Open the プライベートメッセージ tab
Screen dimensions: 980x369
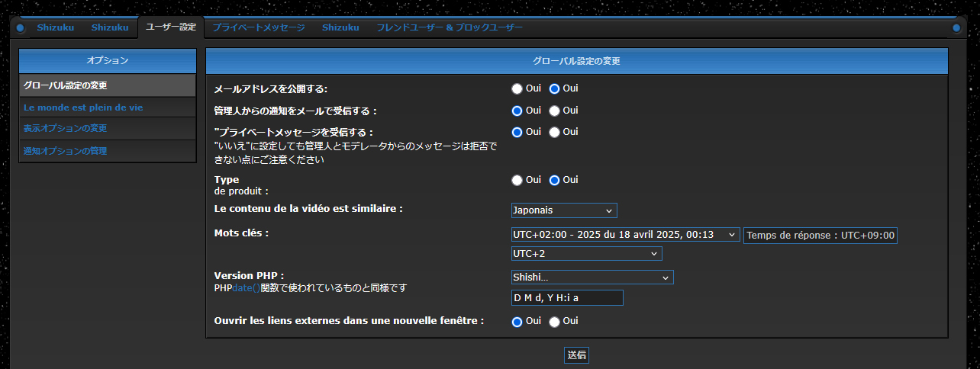click(x=259, y=27)
